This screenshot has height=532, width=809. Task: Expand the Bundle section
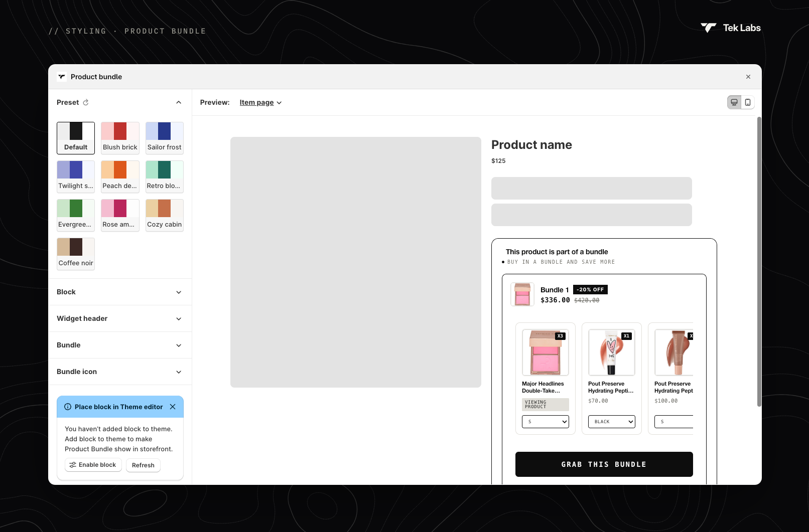(120, 345)
